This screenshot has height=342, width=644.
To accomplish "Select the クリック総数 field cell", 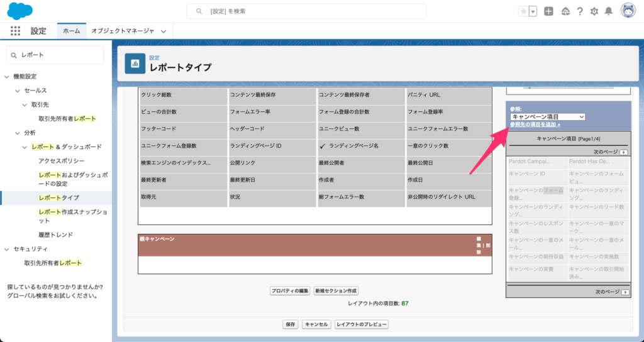I will 184,96.
